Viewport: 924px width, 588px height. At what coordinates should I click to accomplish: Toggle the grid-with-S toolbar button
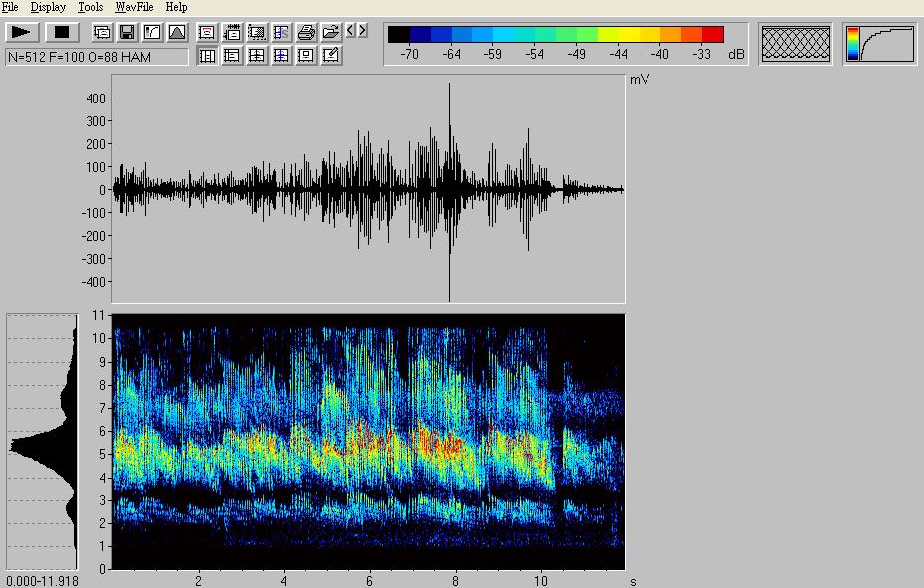point(281,33)
